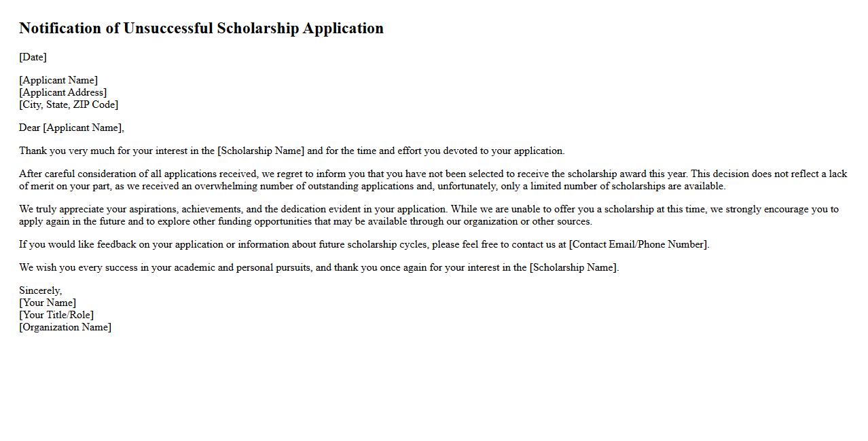868x441 pixels.
Task: Click the 'Sincerely,' closing line
Action: (x=40, y=290)
